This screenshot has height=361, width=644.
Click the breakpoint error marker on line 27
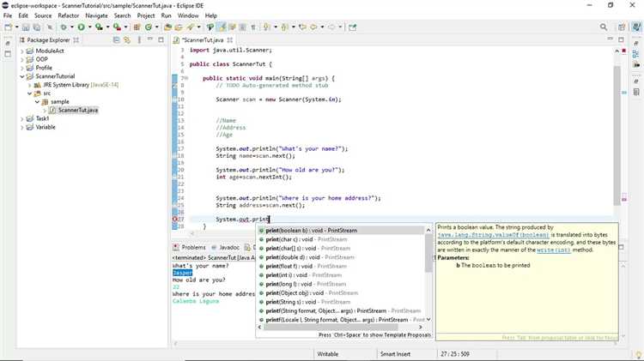175,220
